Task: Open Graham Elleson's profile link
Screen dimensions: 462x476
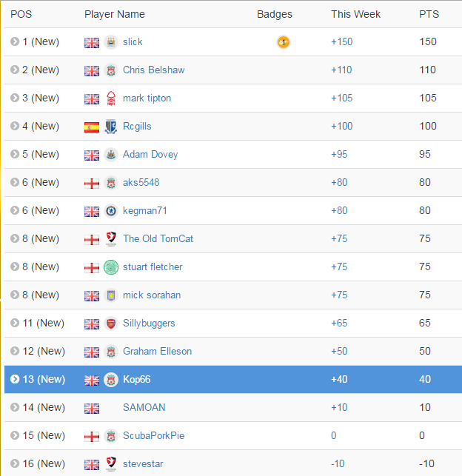Action: click(157, 351)
